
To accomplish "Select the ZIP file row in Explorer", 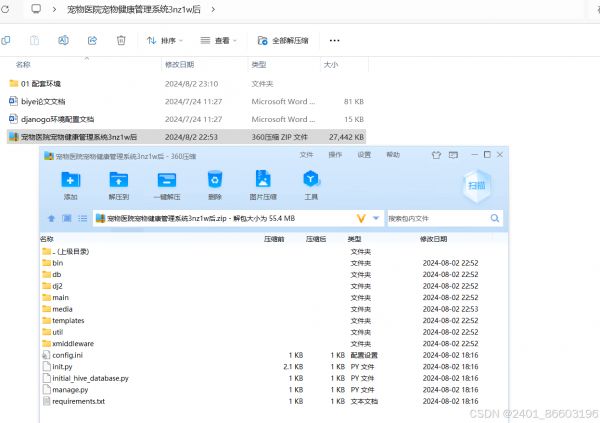I will coord(186,137).
